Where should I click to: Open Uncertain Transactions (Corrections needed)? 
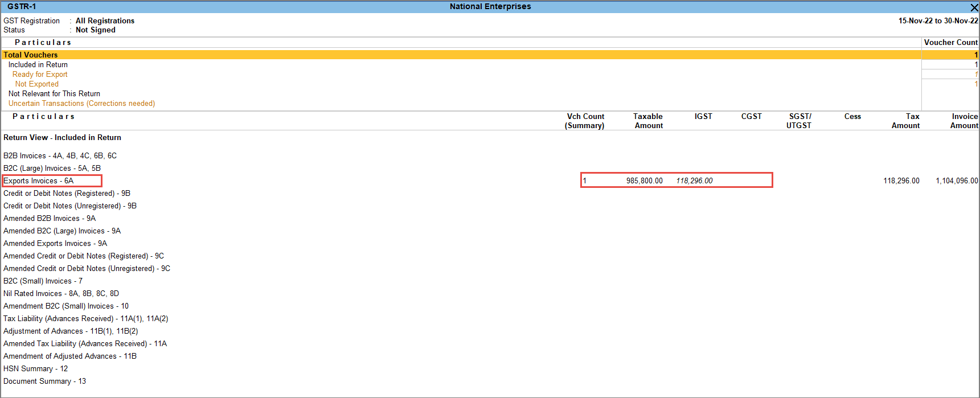click(81, 103)
